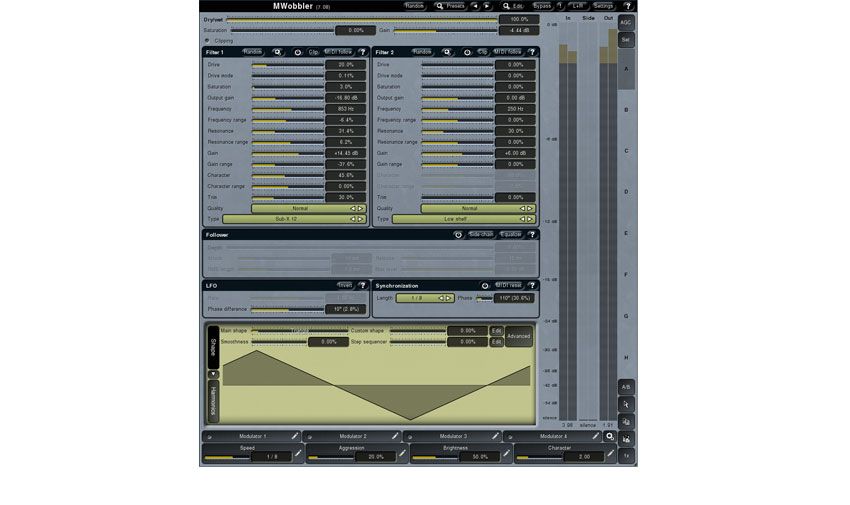
Task: Expand the arrow below Shape tab
Action: click(213, 374)
